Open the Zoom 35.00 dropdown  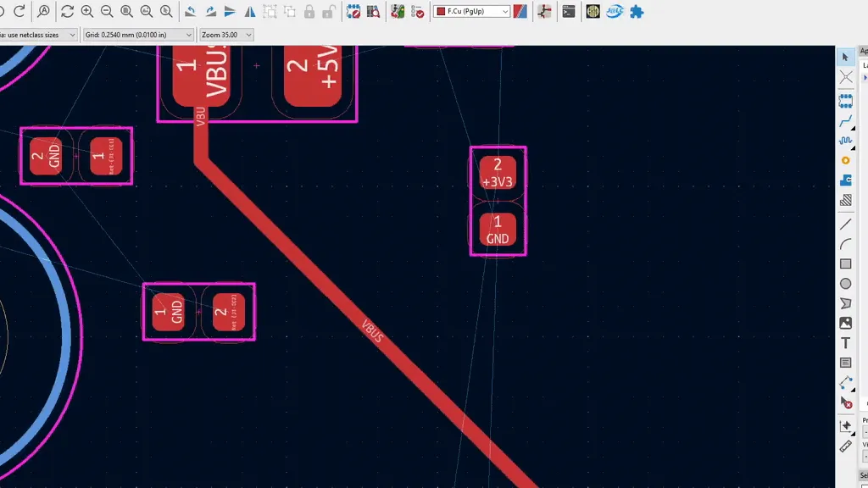tap(225, 34)
